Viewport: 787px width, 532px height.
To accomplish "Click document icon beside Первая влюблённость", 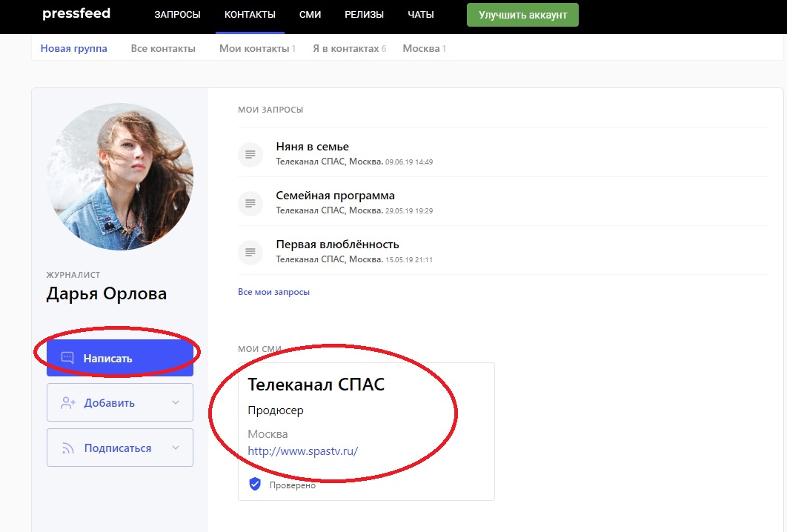I will point(250,252).
